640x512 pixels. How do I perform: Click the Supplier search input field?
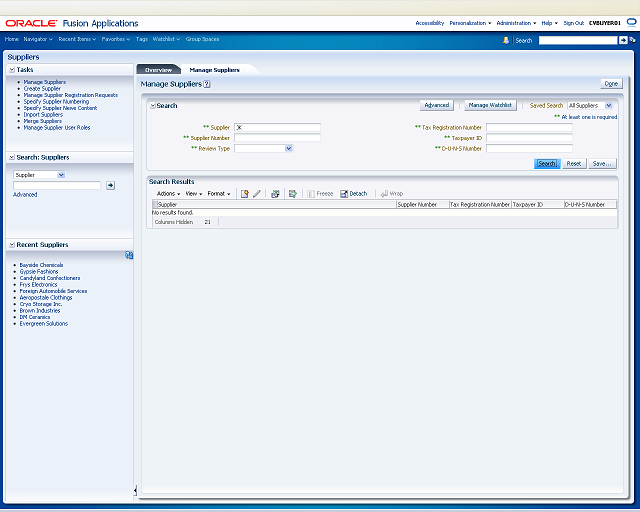pos(277,127)
